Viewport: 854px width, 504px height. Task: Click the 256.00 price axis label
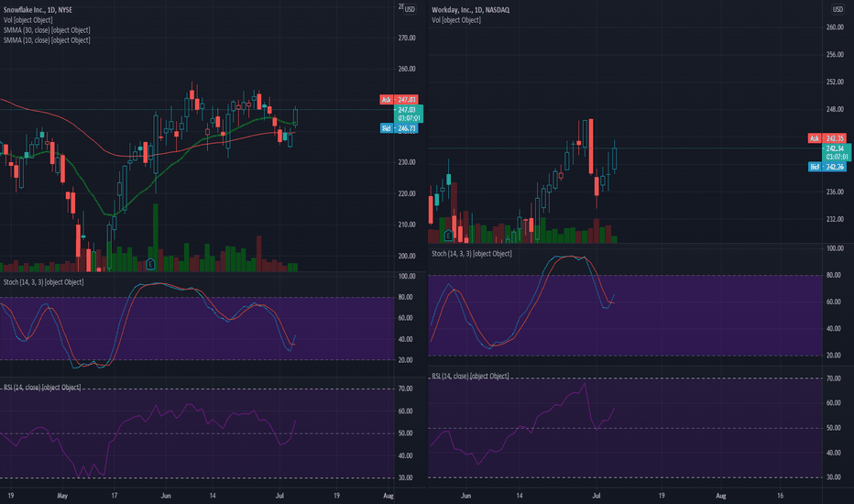tap(835, 54)
